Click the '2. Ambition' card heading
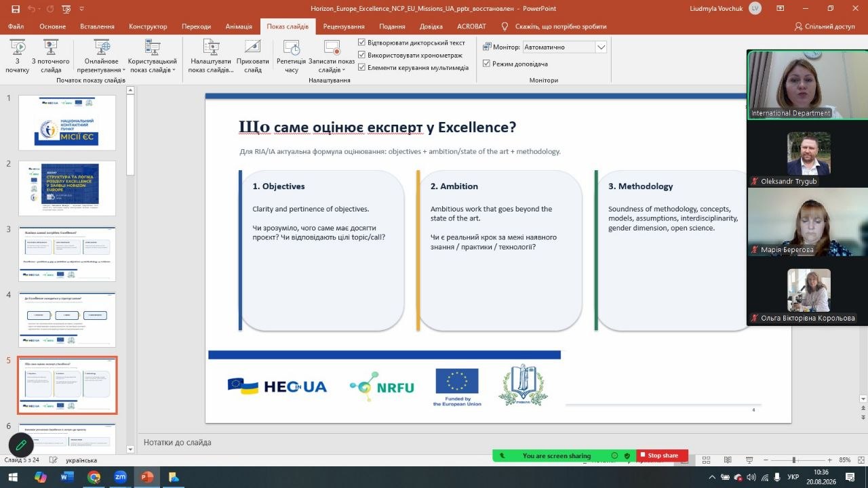The image size is (868, 488). click(x=454, y=186)
